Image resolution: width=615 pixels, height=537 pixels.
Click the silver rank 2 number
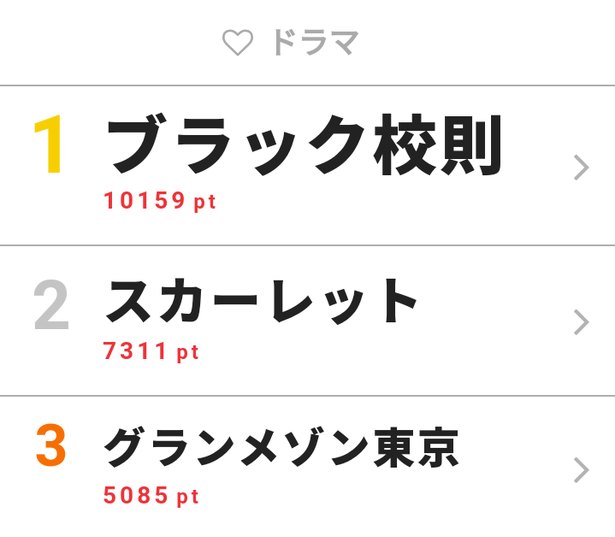(51, 304)
